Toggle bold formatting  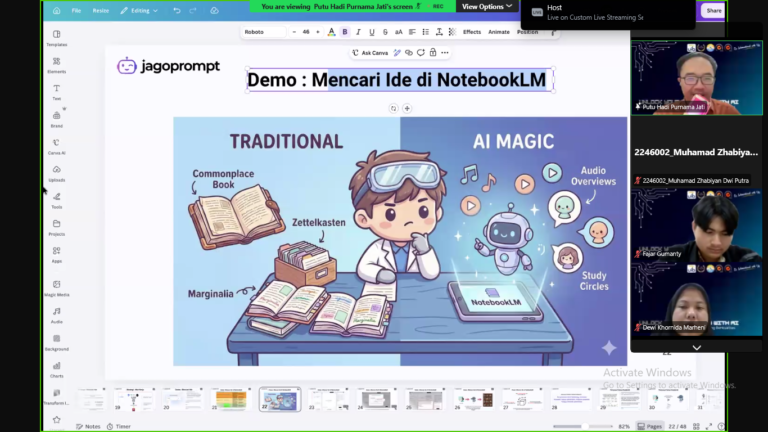click(x=345, y=32)
